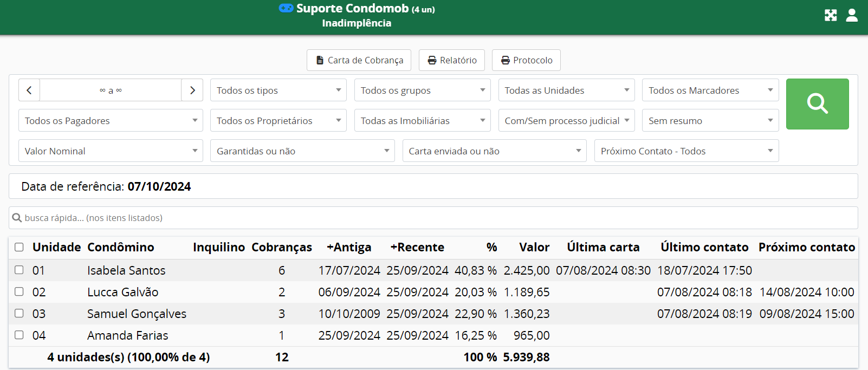Sort by the Cobranças column header
The height and width of the screenshot is (370, 868).
coord(282,247)
